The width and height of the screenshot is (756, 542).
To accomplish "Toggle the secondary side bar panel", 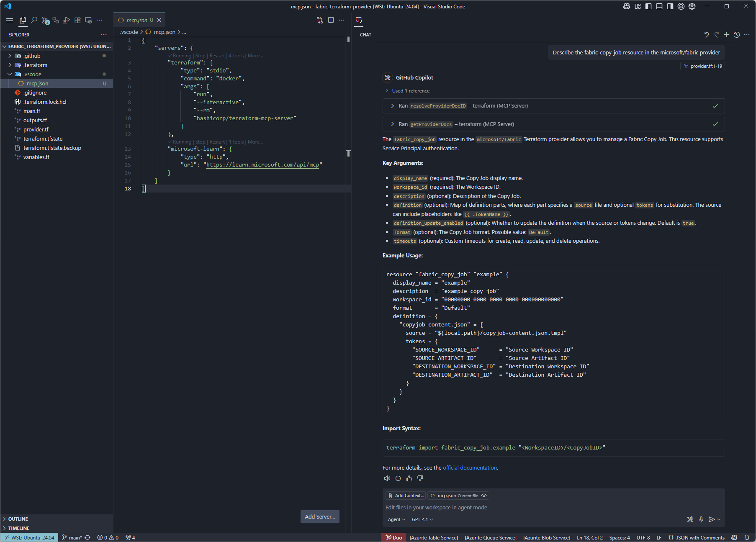I will (669, 6).
